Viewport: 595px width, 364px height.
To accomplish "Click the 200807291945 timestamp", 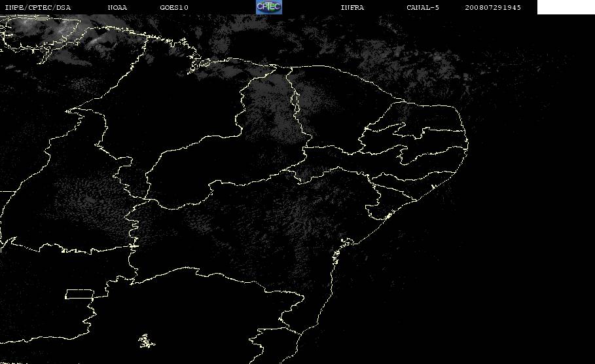I will [x=493, y=8].
